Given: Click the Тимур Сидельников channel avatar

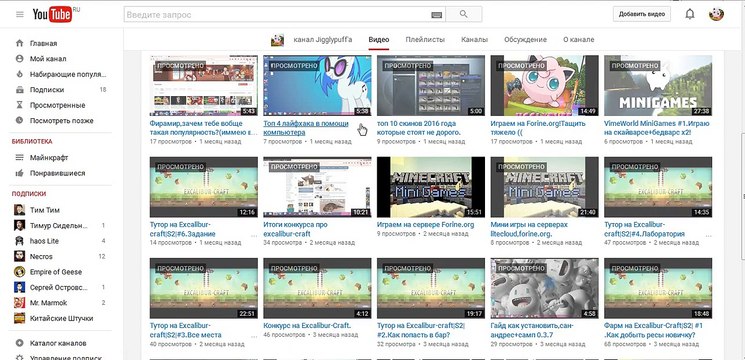Looking at the screenshot, I should coord(19,226).
